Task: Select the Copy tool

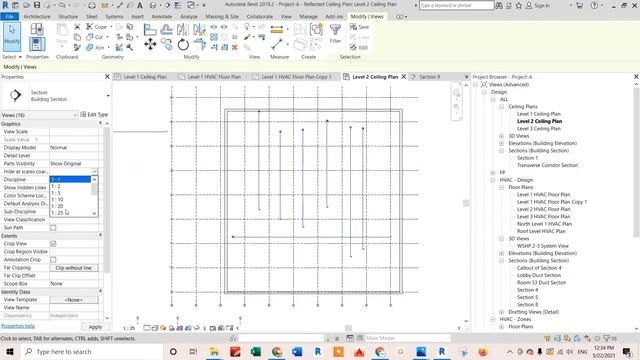Action: pos(166,44)
